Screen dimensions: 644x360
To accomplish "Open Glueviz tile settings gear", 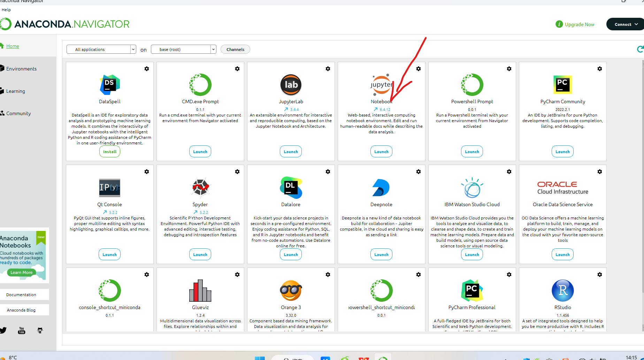I will (237, 275).
